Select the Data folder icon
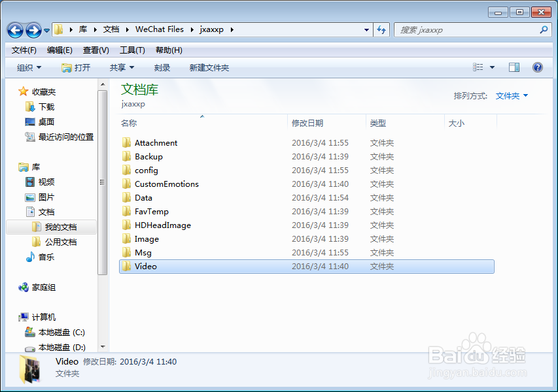 (126, 197)
